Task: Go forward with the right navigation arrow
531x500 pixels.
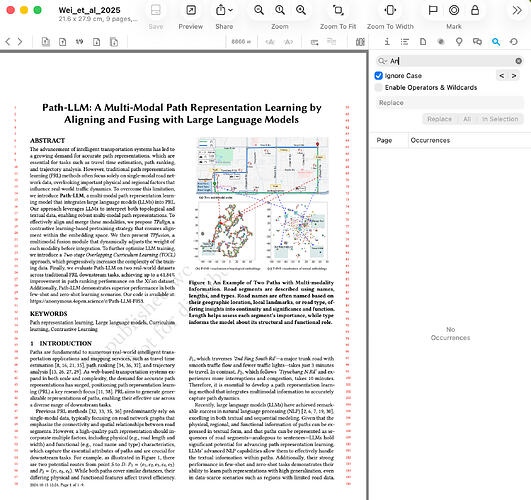Action: pos(20,42)
